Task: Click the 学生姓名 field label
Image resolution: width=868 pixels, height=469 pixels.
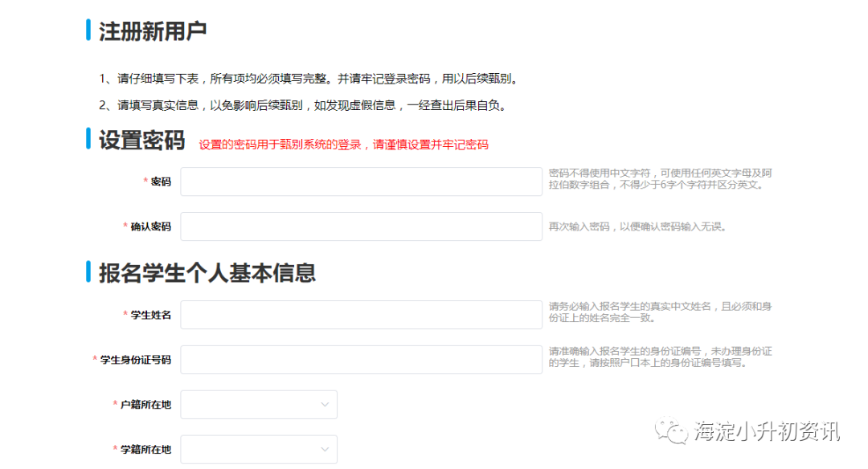Action: pyautogui.click(x=150, y=315)
